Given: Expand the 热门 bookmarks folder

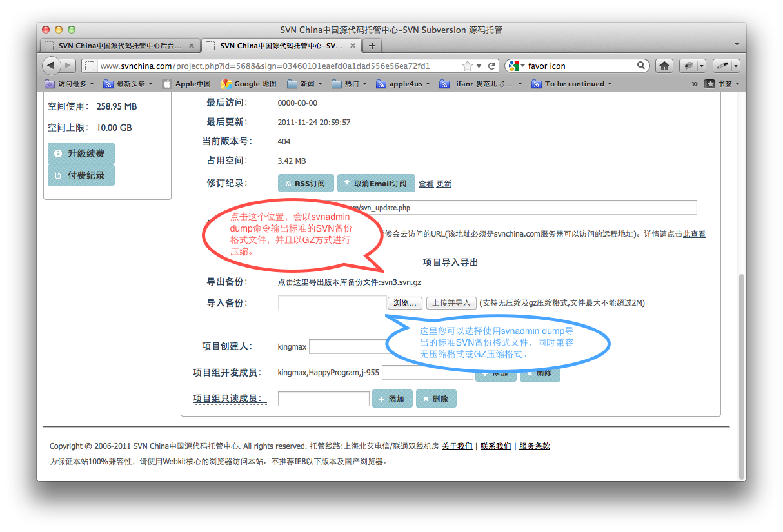Looking at the screenshot, I should 349,84.
